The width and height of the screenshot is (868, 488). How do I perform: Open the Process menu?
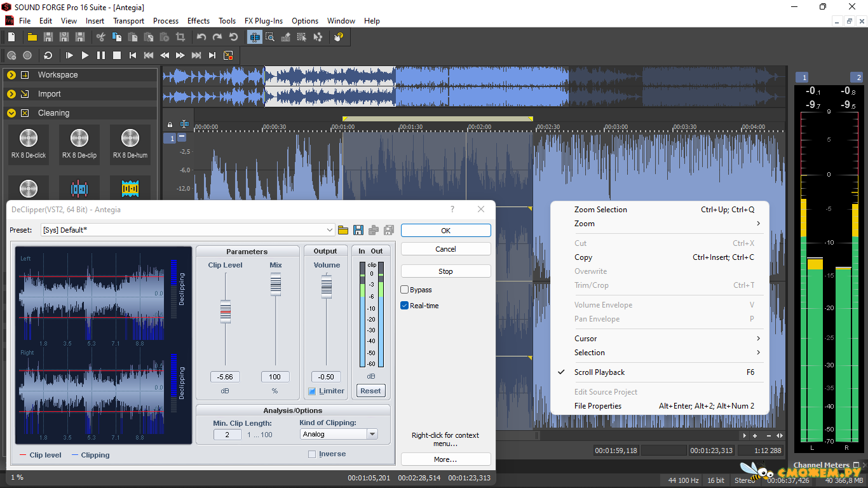[x=166, y=21]
